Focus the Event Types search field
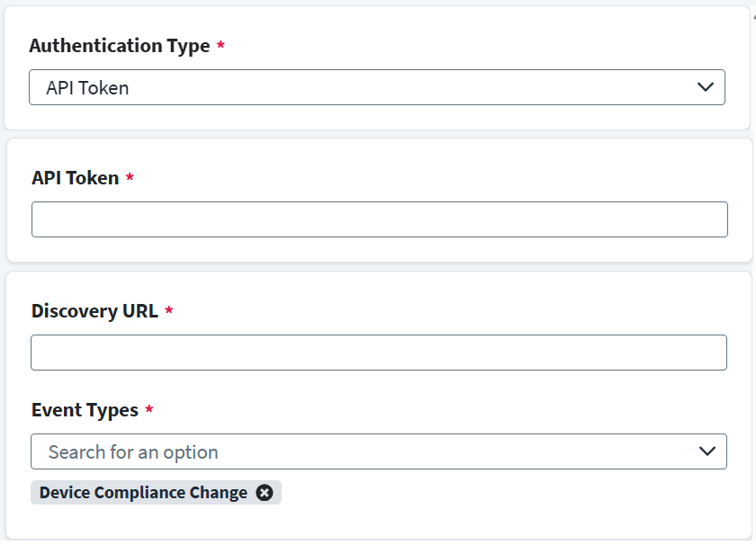The width and height of the screenshot is (756, 545). [x=360, y=451]
